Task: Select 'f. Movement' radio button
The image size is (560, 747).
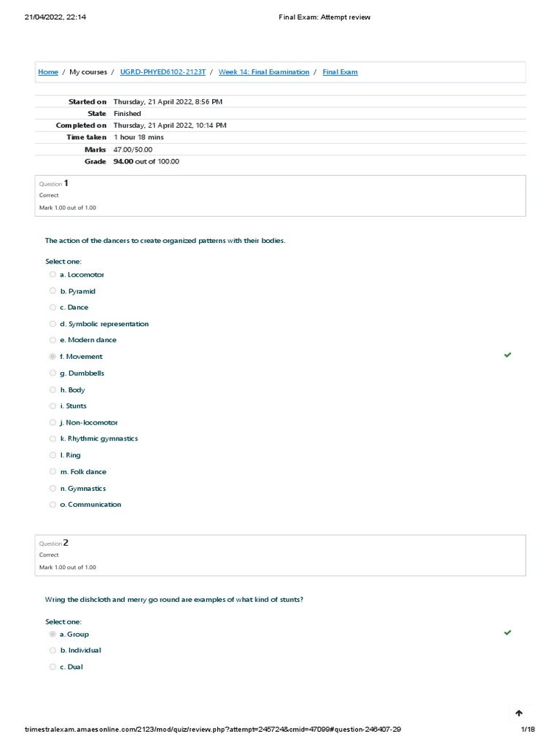Action: click(52, 357)
